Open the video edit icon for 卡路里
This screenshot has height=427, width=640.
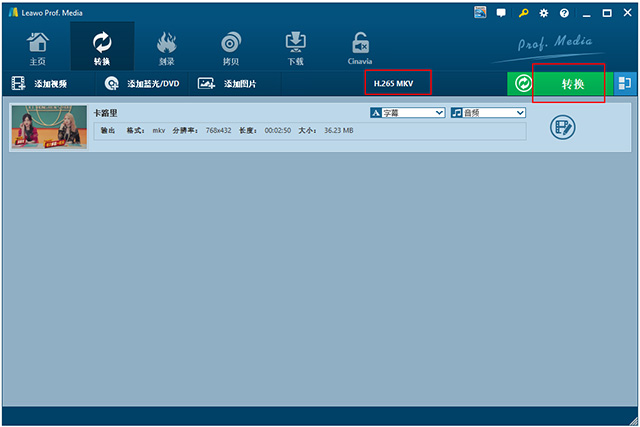(x=562, y=127)
